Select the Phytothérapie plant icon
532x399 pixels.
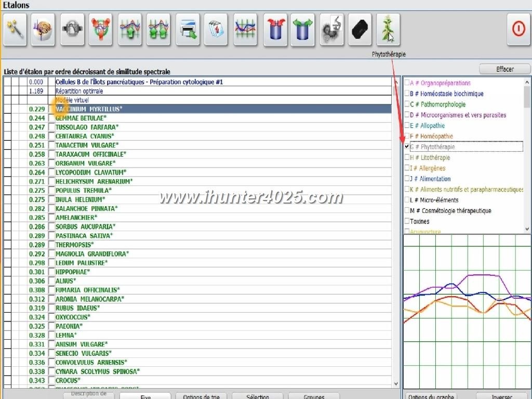point(388,30)
